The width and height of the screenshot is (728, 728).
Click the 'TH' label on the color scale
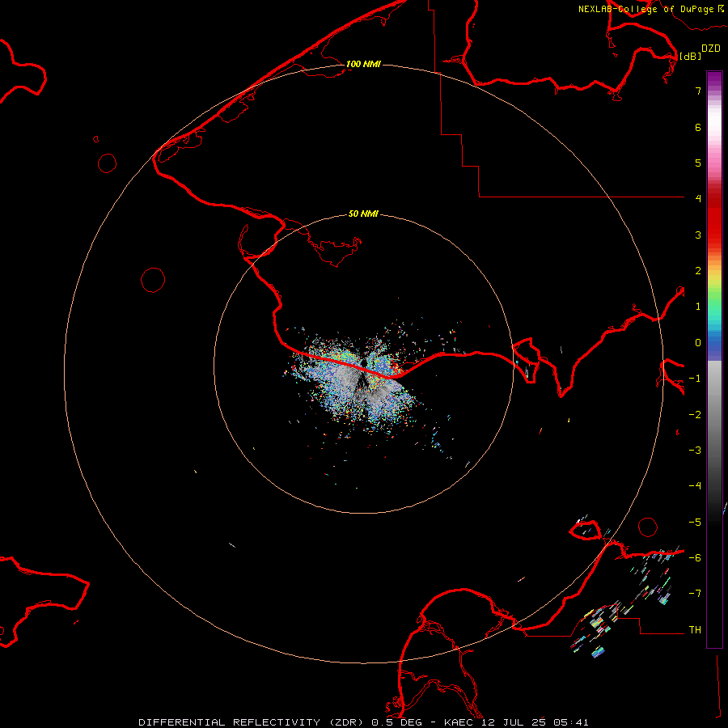pyautogui.click(x=695, y=629)
